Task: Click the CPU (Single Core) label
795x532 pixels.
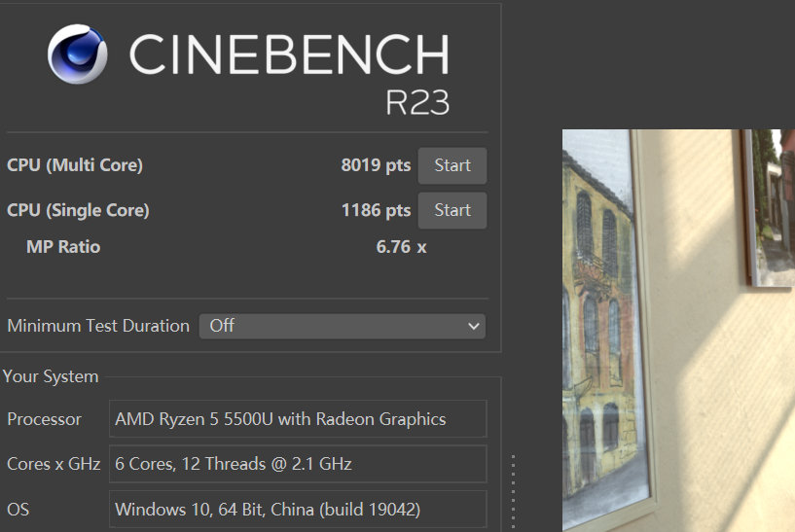Action: pos(78,210)
